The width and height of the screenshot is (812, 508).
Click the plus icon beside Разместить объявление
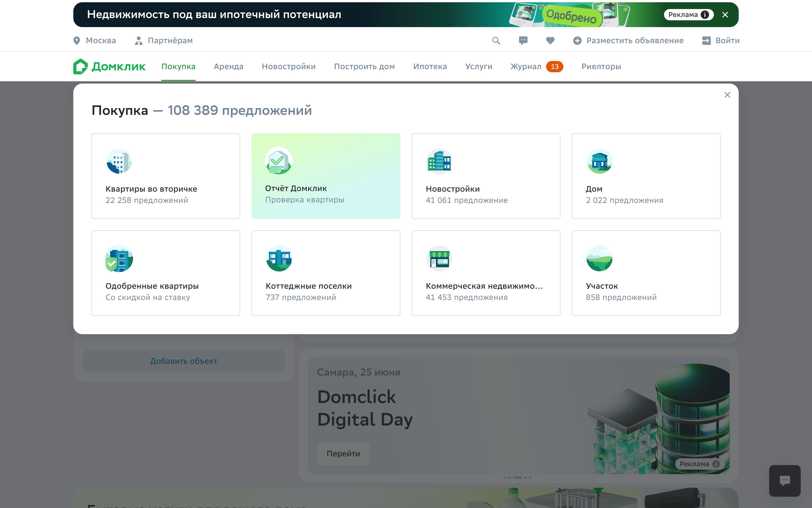(577, 41)
